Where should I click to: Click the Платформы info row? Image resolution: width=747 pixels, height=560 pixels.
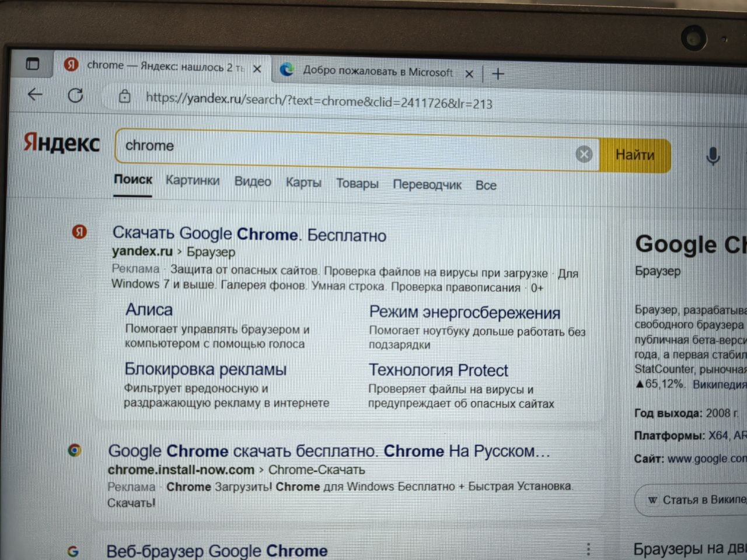click(690, 436)
